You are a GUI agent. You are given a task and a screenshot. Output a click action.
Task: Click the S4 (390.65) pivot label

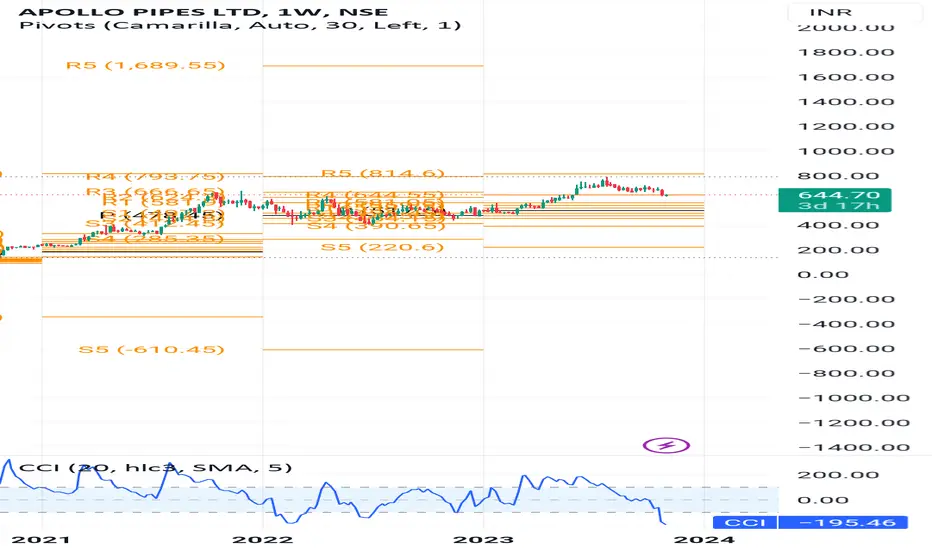pos(376,226)
